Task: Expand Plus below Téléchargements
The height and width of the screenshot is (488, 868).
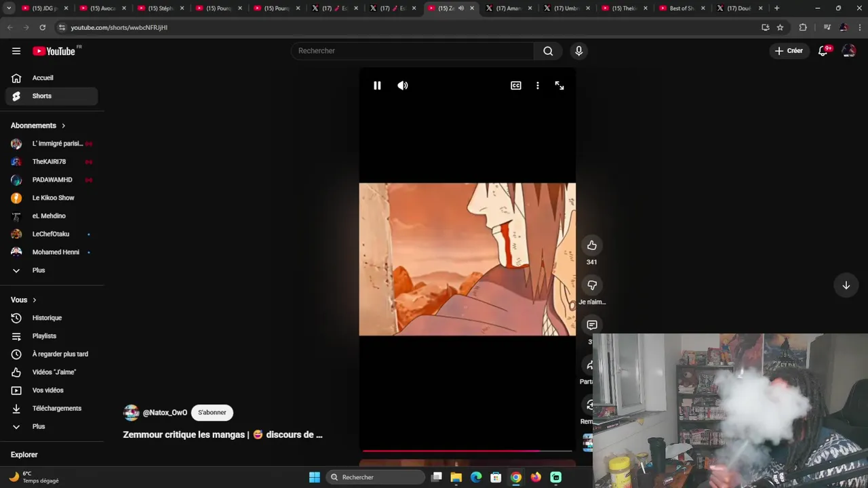Action: (x=52, y=426)
